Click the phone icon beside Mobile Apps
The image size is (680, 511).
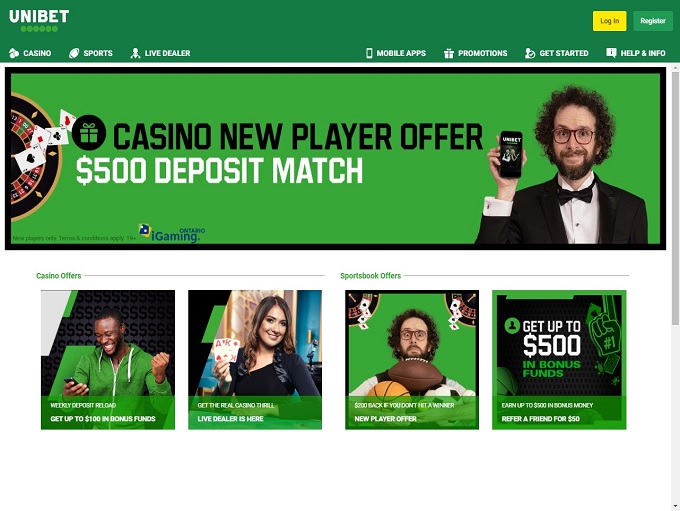[x=369, y=53]
